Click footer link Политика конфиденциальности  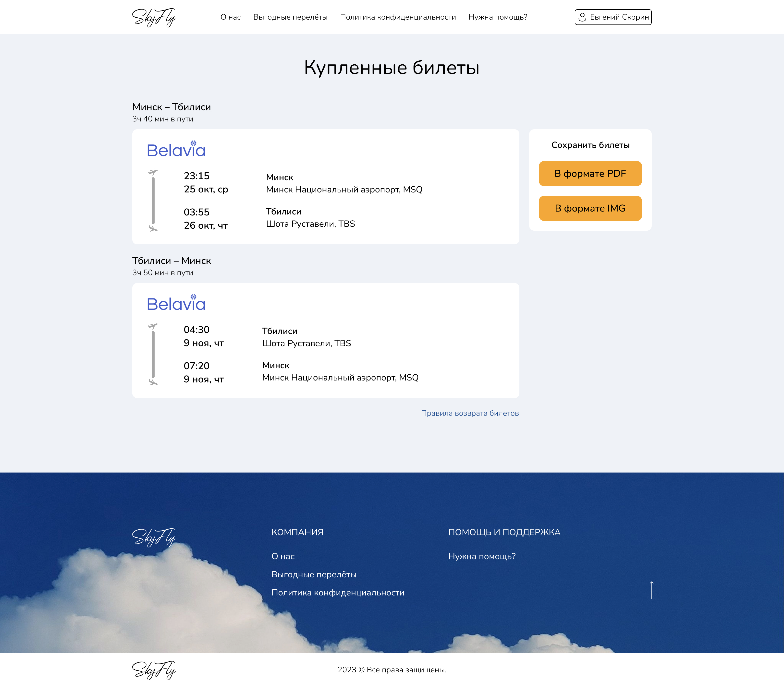pyautogui.click(x=338, y=593)
